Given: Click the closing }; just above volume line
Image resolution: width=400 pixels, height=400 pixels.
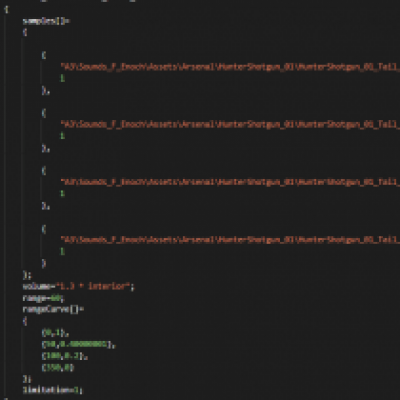Looking at the screenshot, I should [27, 275].
